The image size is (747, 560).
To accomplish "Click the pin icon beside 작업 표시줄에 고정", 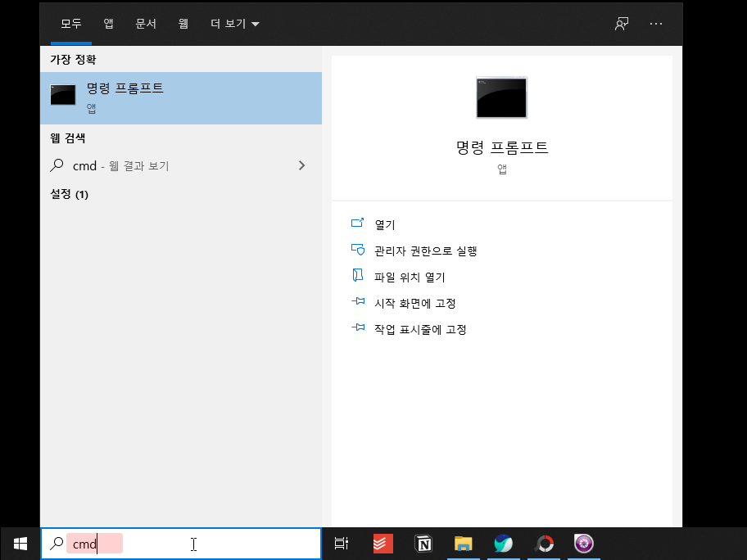I will [358, 327].
